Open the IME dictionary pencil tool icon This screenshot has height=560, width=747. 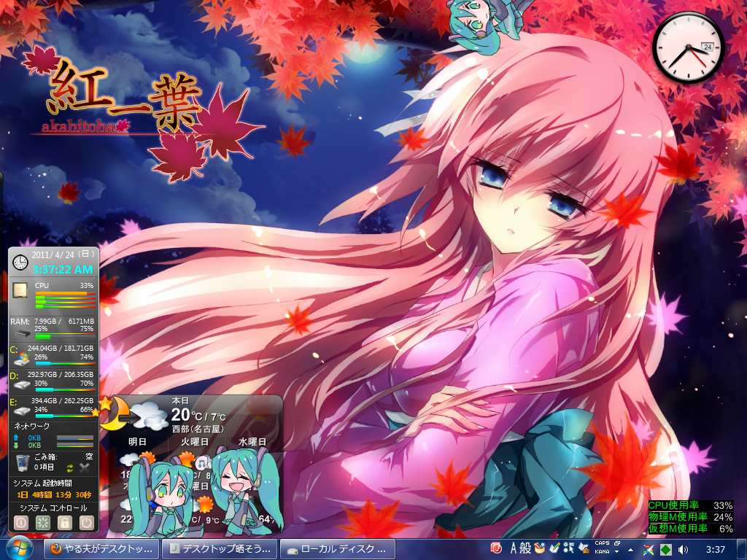tap(554, 548)
